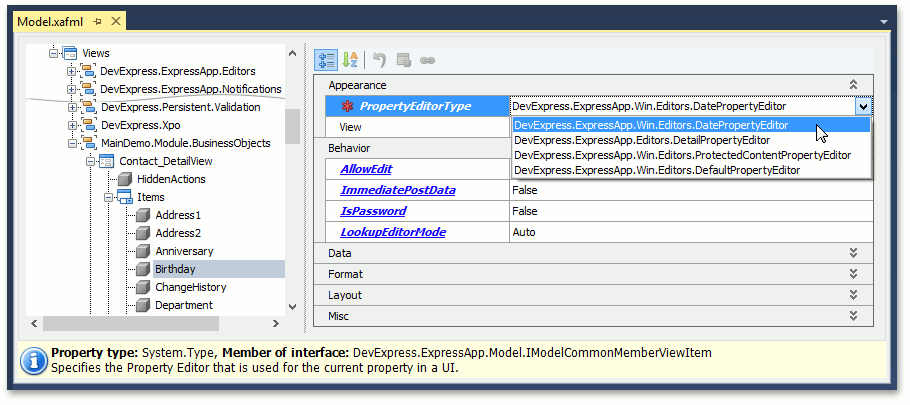Click the Alphabetical sort toolbar icon
910x405 pixels.
350,60
